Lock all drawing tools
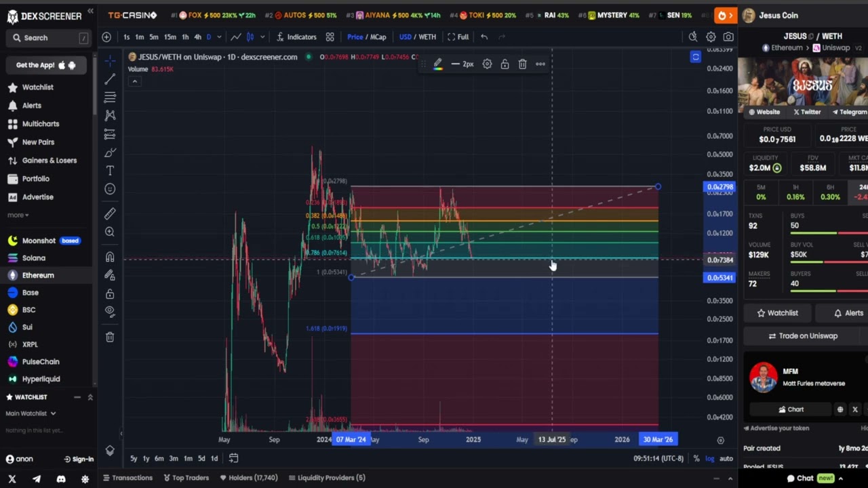This screenshot has height=488, width=868. [x=110, y=293]
